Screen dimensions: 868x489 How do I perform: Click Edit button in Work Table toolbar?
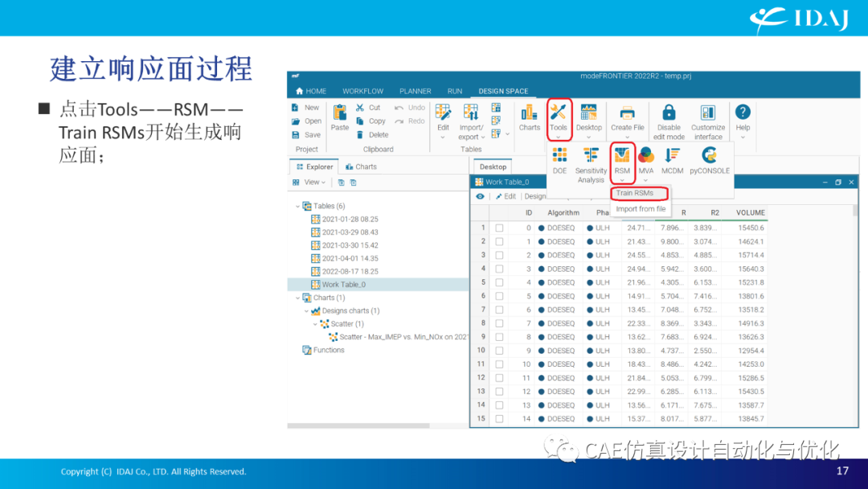tap(506, 196)
